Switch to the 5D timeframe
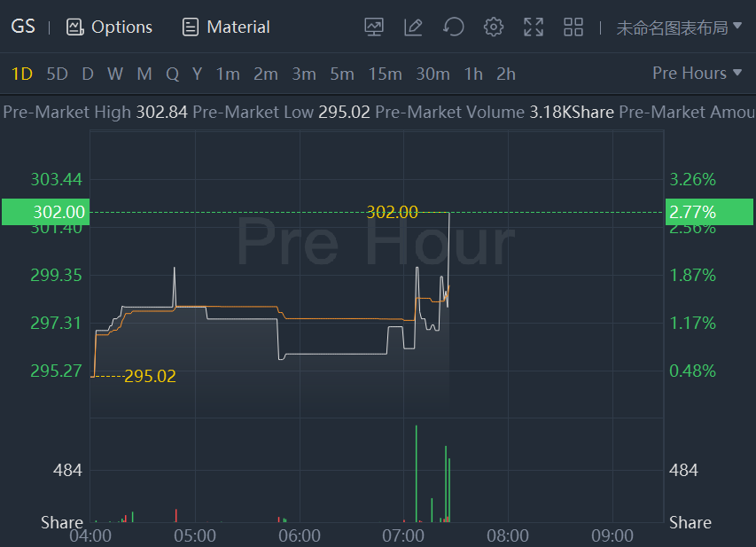The image size is (756, 547). pos(57,74)
